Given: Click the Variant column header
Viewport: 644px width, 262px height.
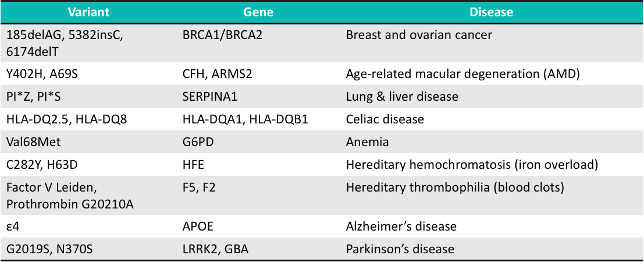Looking at the screenshot, I should pos(88,12).
